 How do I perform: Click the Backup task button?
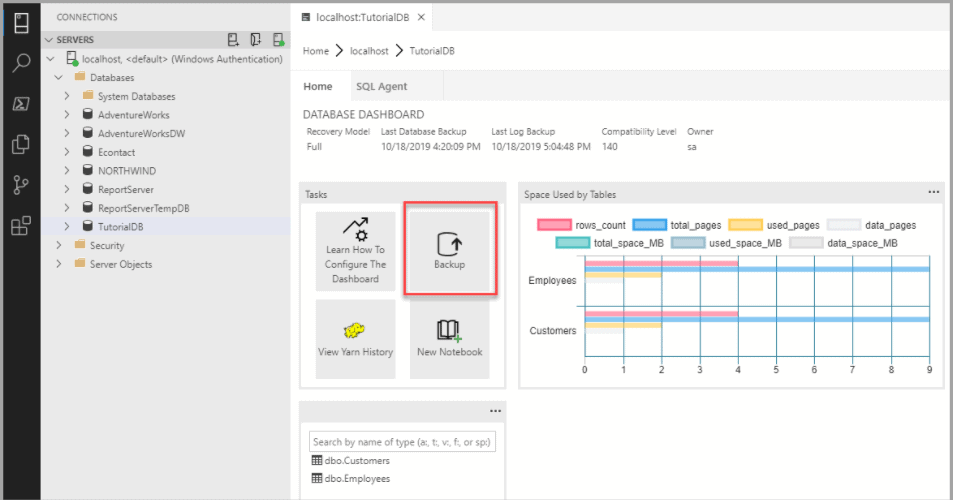tap(449, 250)
